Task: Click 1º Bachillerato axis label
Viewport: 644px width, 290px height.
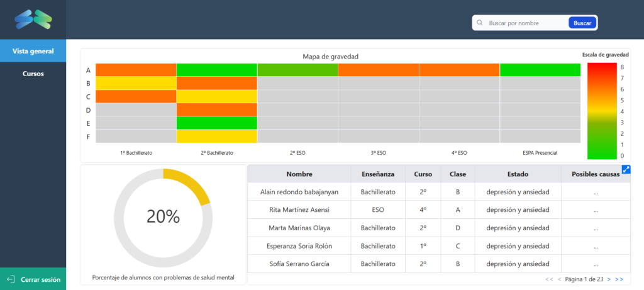Action: click(136, 153)
